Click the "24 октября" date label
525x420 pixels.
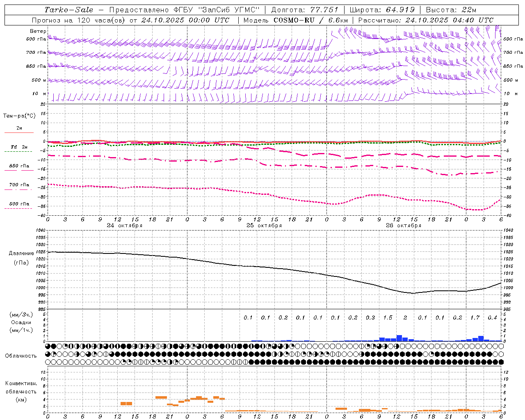(125, 226)
